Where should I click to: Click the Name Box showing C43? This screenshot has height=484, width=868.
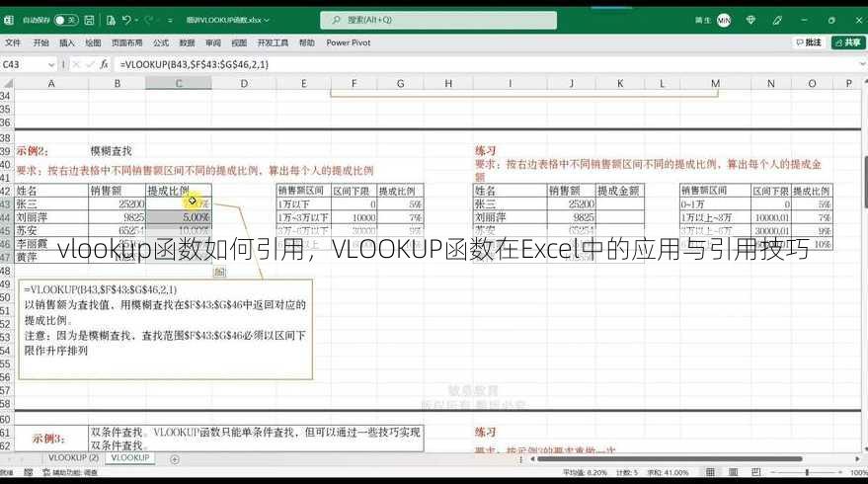tap(25, 65)
